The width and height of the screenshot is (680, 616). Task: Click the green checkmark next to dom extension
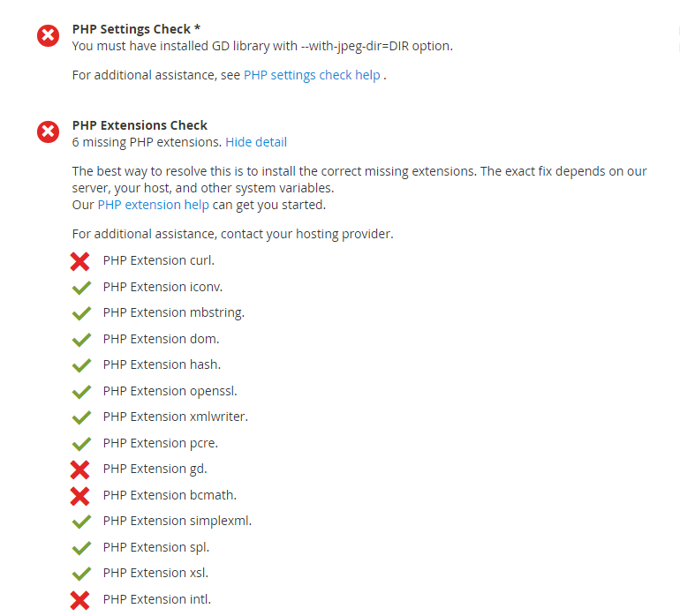click(81, 340)
